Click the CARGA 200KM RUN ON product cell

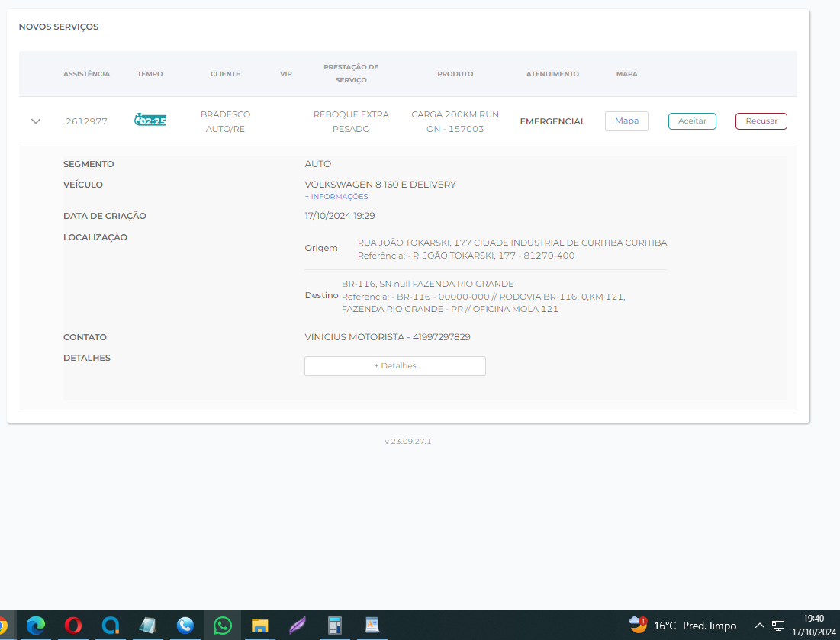(x=455, y=121)
